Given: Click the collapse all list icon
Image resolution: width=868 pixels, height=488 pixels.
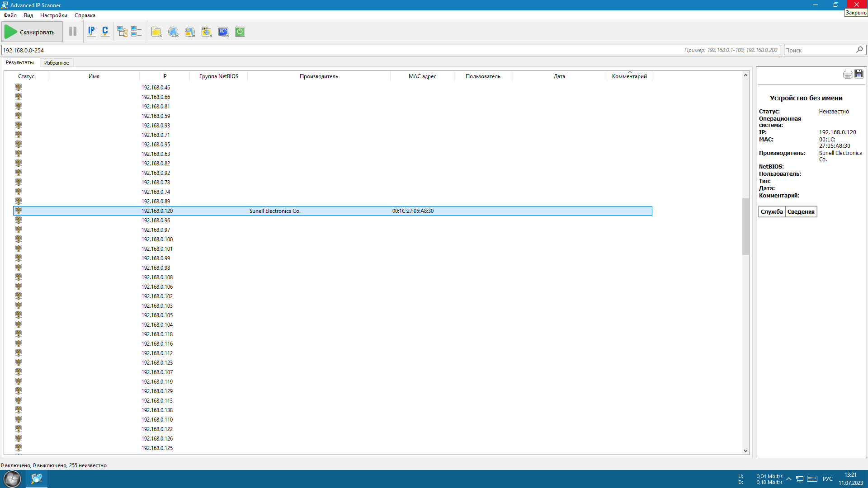Looking at the screenshot, I should click(136, 32).
